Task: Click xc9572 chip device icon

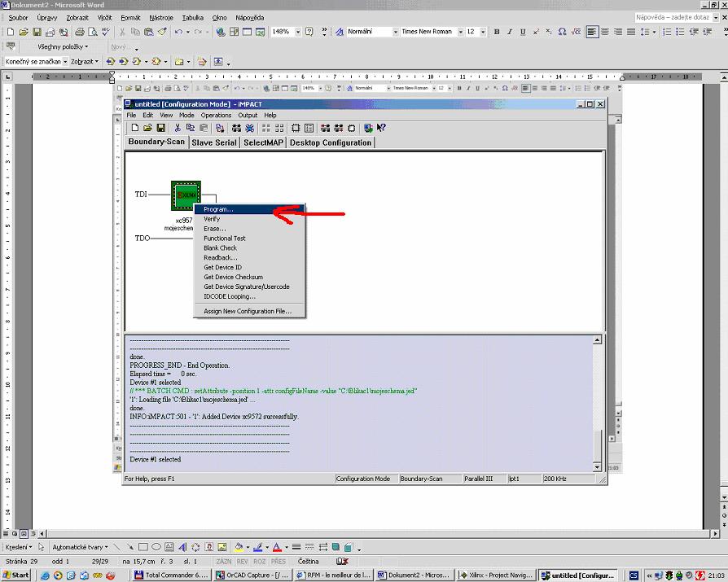Action: 186,195
